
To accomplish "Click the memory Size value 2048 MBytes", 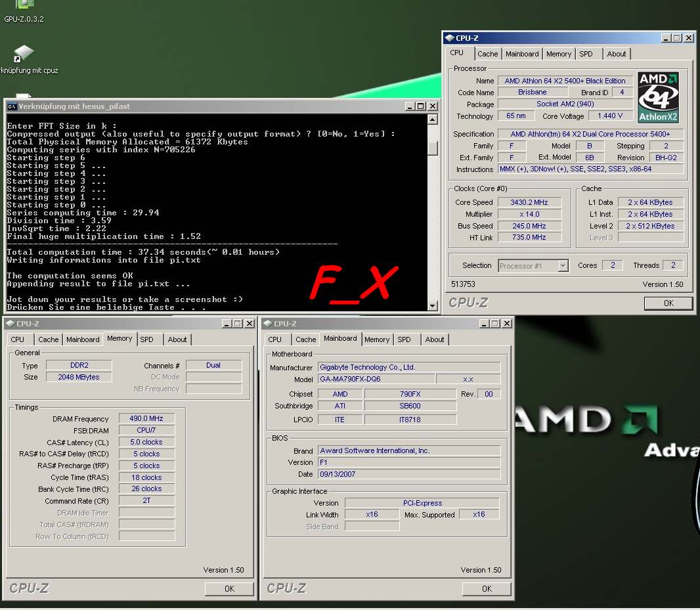I will (79, 377).
